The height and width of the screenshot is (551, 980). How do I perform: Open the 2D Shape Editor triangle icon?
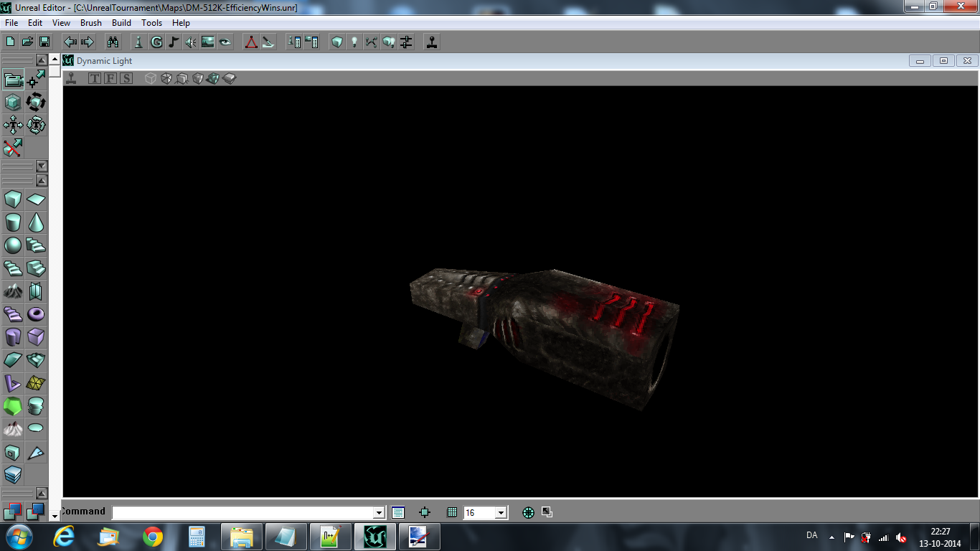[x=251, y=42]
